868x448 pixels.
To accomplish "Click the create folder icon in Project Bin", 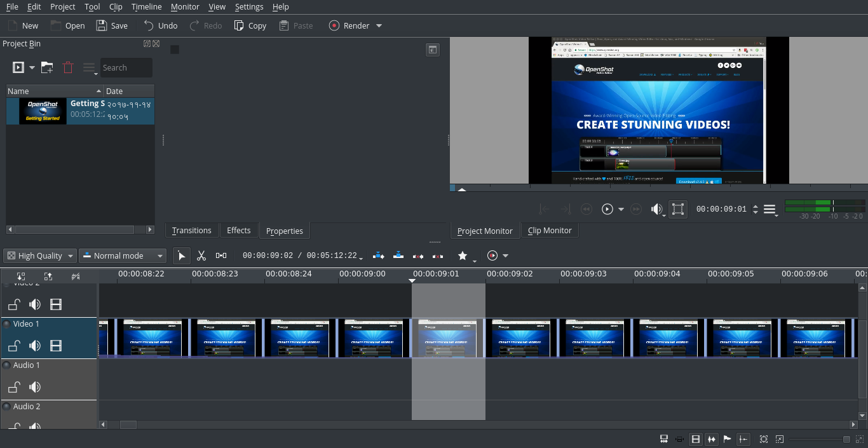I will [47, 67].
